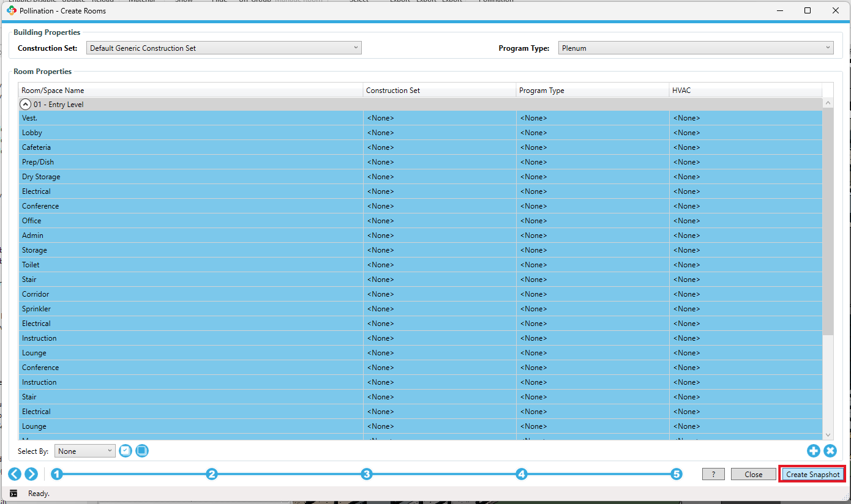
Task: Open the Select By dropdown
Action: coord(84,451)
